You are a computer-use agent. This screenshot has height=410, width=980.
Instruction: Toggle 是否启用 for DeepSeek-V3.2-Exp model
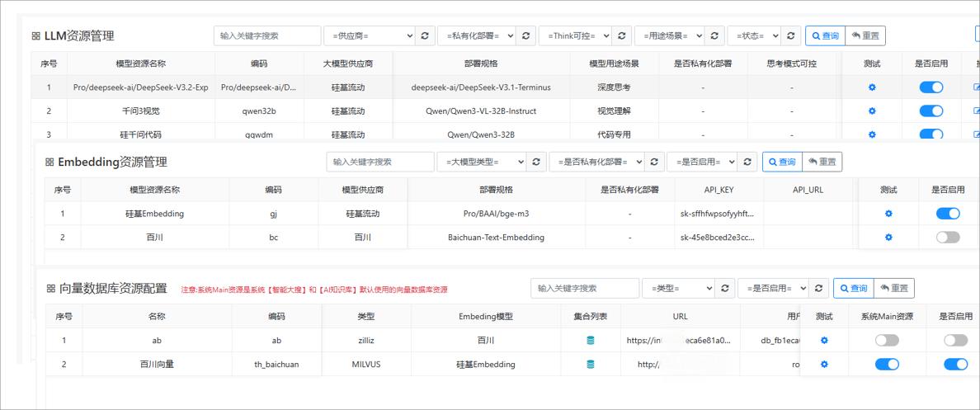click(931, 87)
